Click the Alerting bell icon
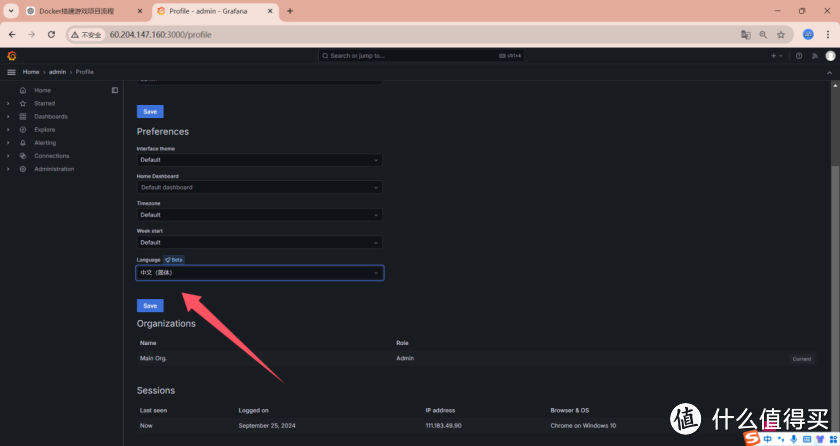This screenshot has width=840, height=446. point(22,143)
